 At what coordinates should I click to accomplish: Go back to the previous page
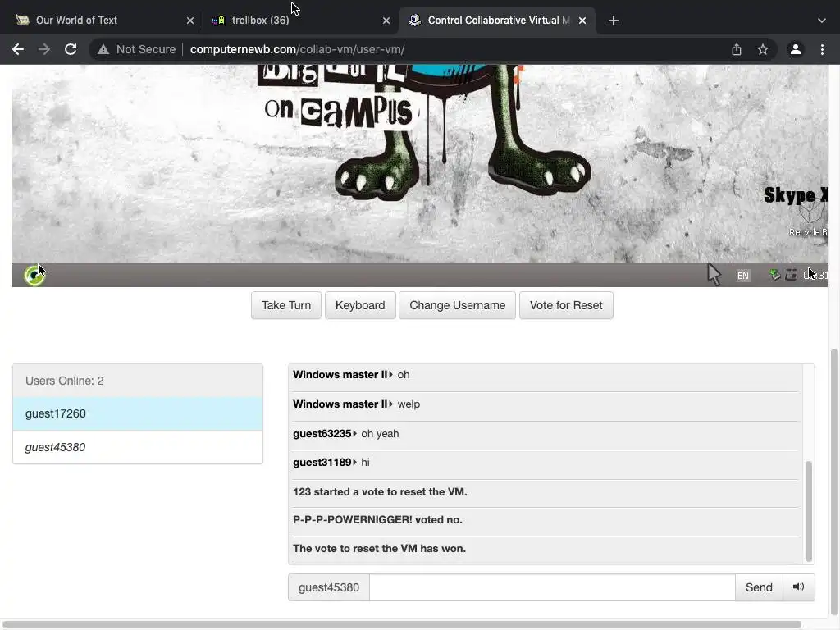[x=18, y=49]
